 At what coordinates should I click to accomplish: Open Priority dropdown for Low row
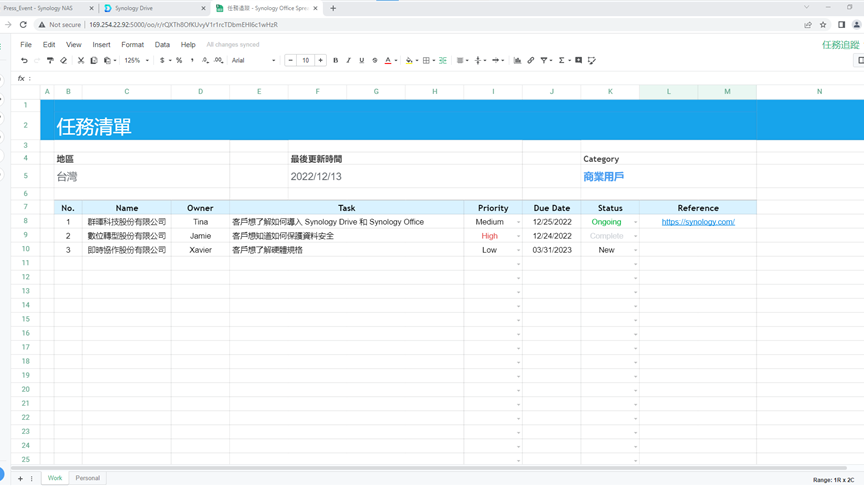point(519,251)
